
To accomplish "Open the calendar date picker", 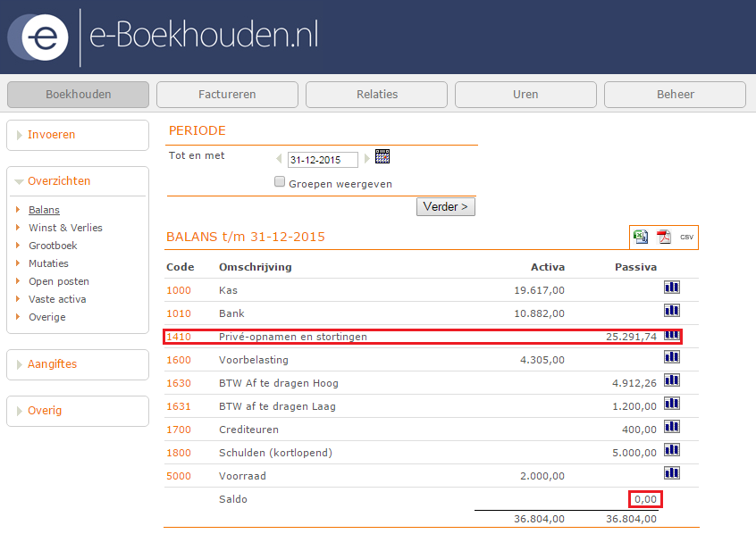I will (x=382, y=158).
